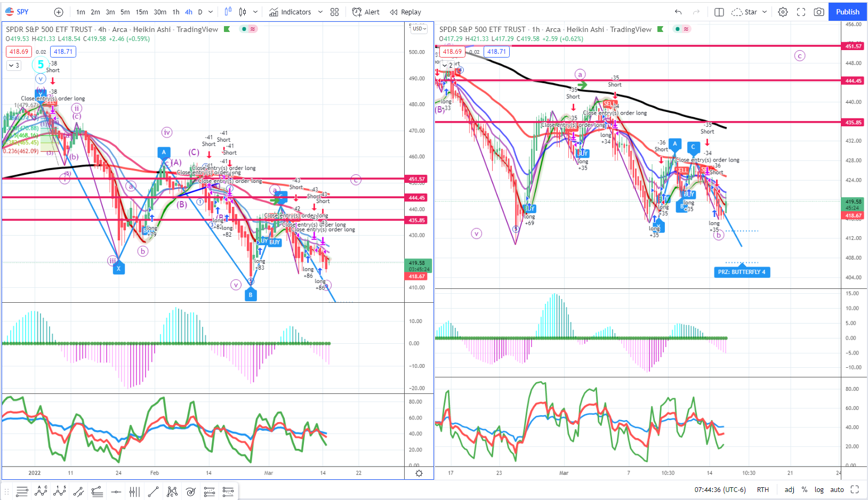868x500 pixels.
Task: Open the USD currency dropdown
Action: tap(419, 29)
